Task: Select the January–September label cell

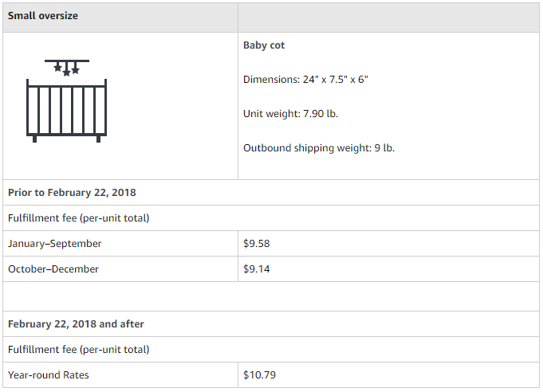Action: point(120,244)
